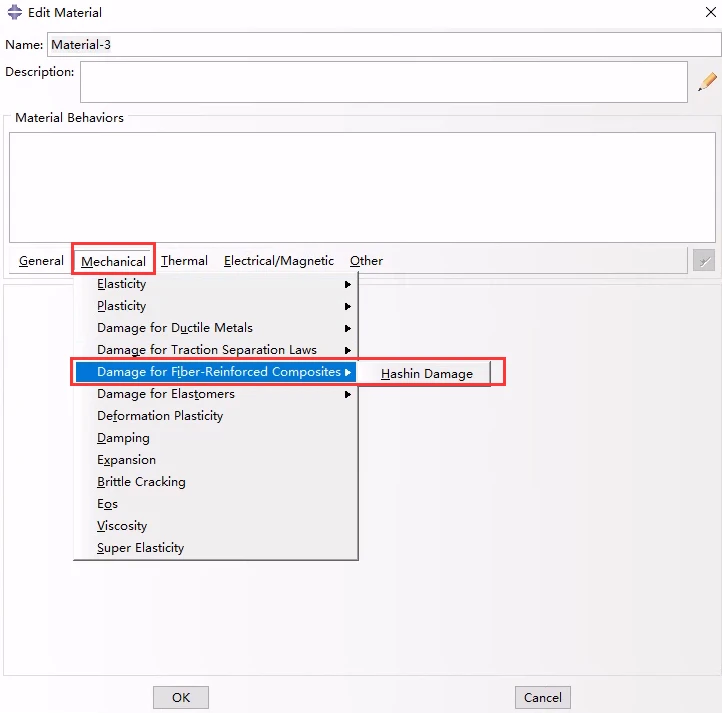
Task: Click the Name field containing Material-3
Action: point(384,45)
